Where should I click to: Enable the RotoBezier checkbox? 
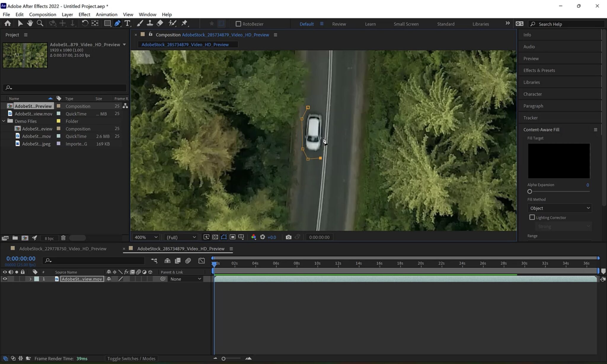click(x=239, y=24)
